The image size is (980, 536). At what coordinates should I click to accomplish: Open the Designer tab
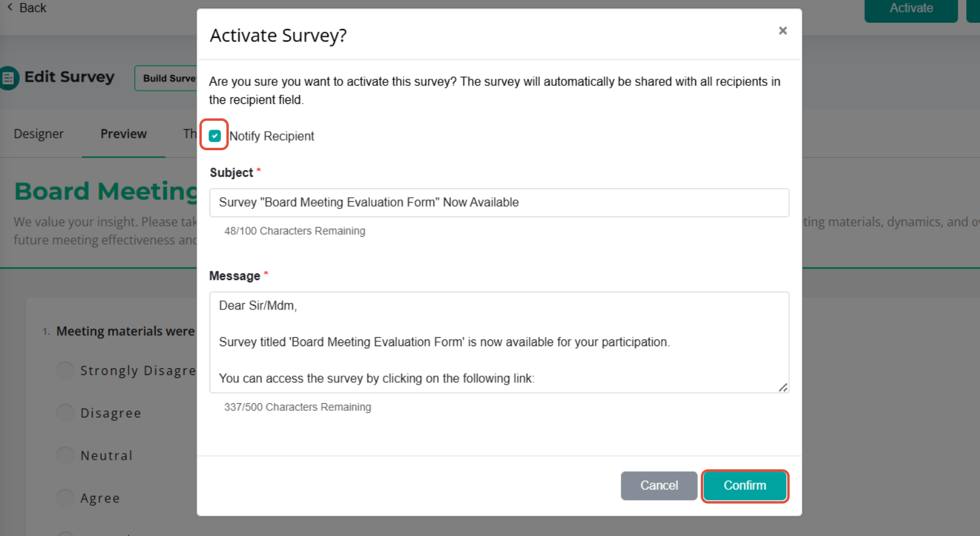38,133
